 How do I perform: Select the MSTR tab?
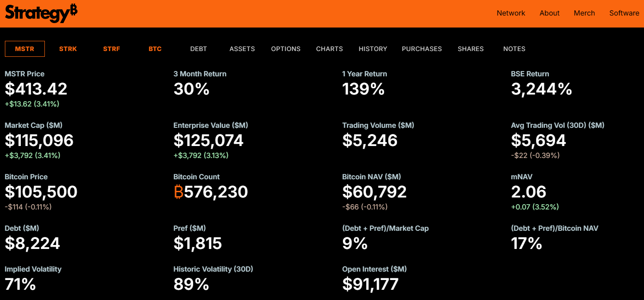(25, 49)
